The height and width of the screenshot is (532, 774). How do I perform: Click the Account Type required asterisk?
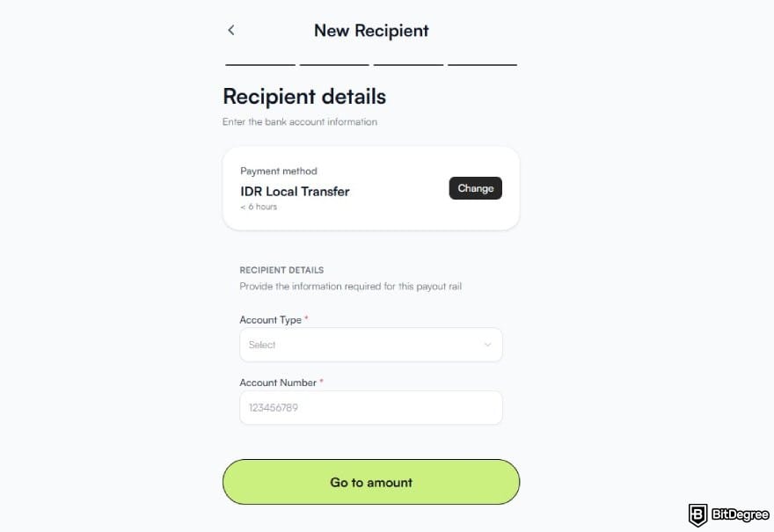tap(306, 318)
